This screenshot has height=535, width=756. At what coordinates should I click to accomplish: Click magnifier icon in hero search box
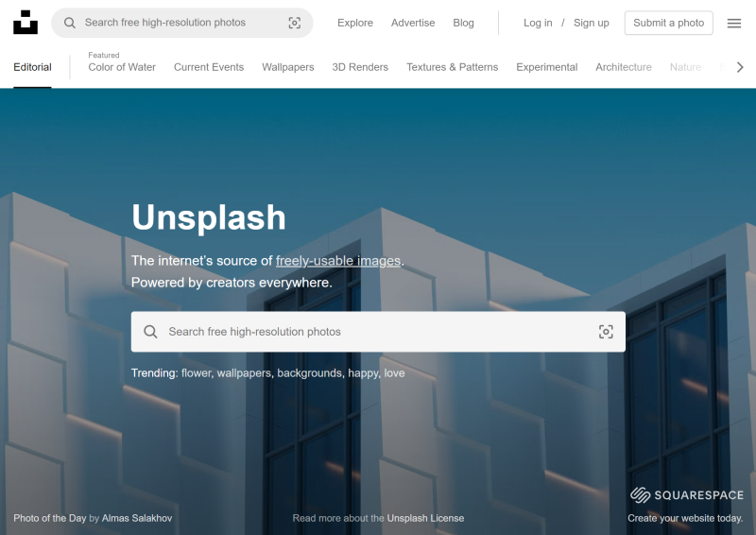click(150, 332)
